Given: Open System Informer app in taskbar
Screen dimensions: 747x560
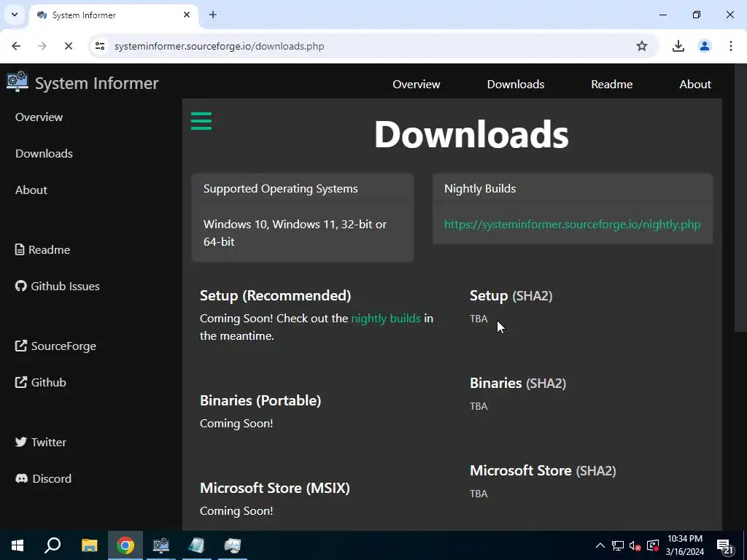Looking at the screenshot, I should click(x=161, y=545).
